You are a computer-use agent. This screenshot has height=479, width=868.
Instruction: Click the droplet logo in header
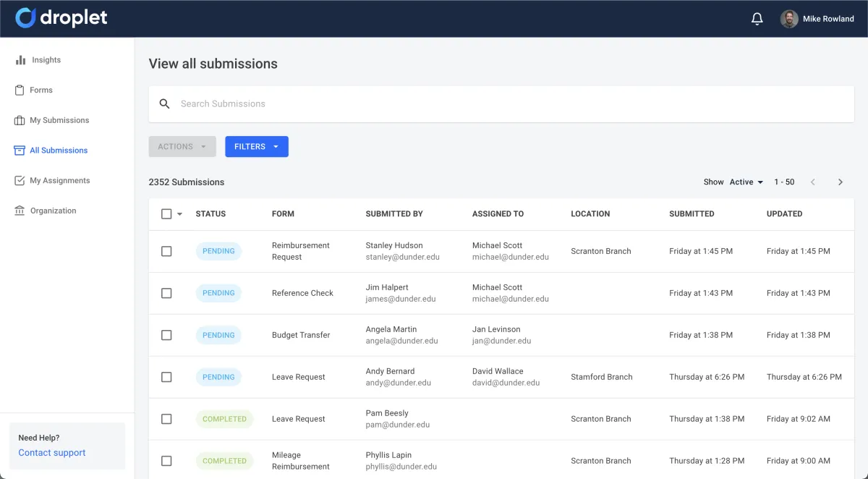61,18
